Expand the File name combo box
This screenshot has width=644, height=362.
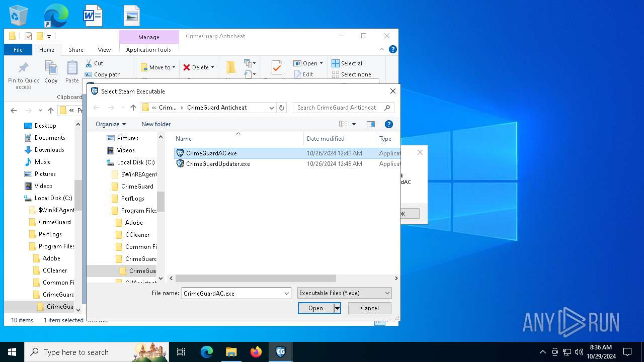[287, 293]
